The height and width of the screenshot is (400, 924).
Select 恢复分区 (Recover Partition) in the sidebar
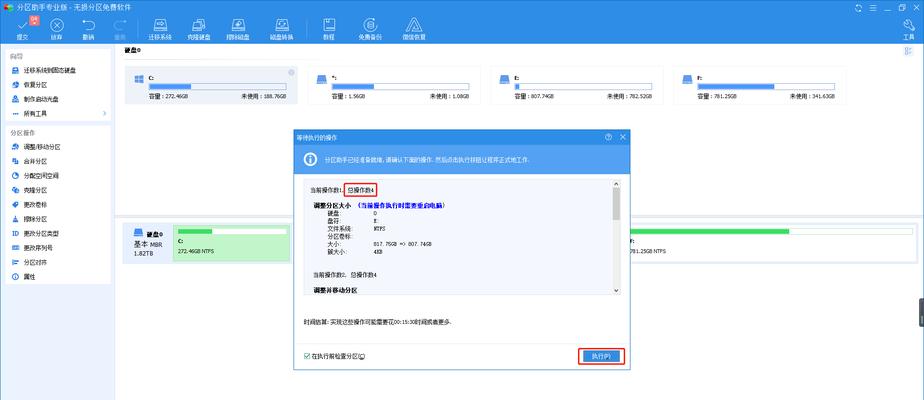click(35, 85)
